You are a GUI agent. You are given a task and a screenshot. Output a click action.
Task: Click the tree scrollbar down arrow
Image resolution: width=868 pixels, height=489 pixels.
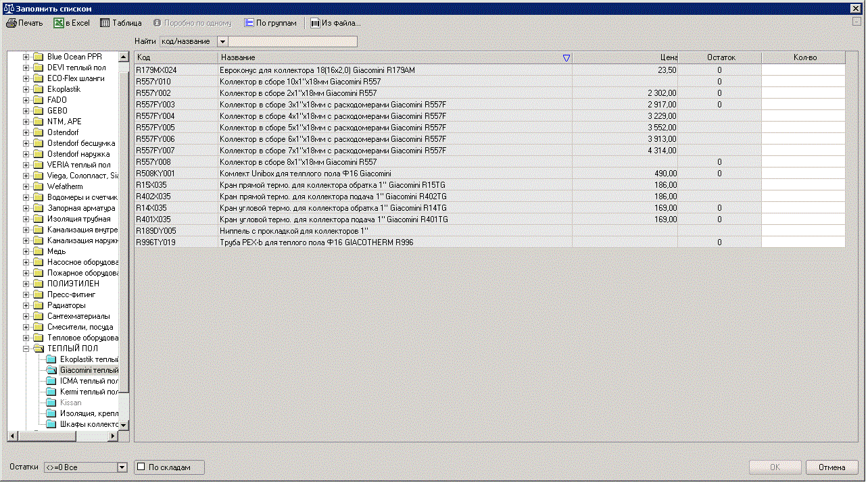click(x=124, y=425)
